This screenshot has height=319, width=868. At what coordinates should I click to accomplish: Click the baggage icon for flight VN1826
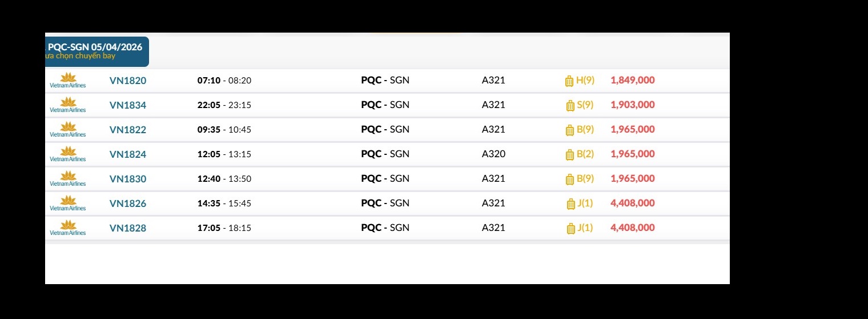click(x=570, y=204)
